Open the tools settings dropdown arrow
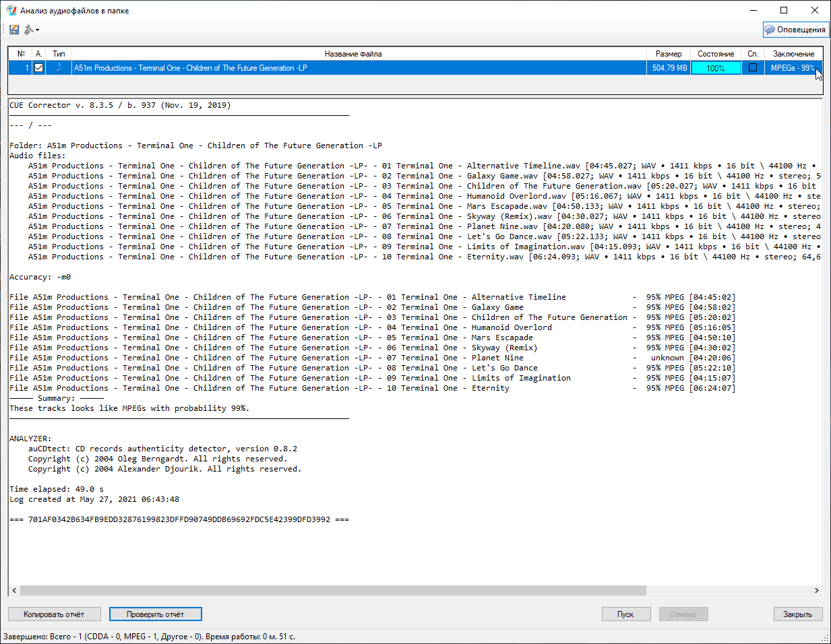 pyautogui.click(x=37, y=30)
